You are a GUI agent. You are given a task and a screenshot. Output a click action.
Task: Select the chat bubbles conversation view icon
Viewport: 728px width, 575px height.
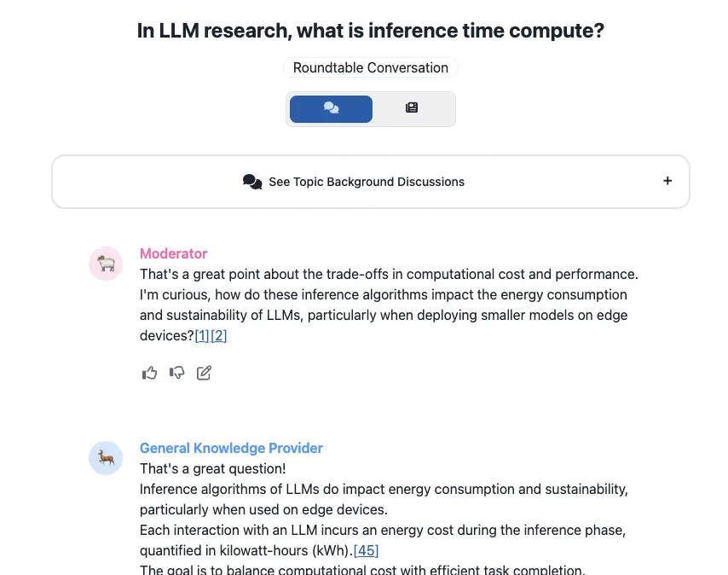tap(331, 108)
